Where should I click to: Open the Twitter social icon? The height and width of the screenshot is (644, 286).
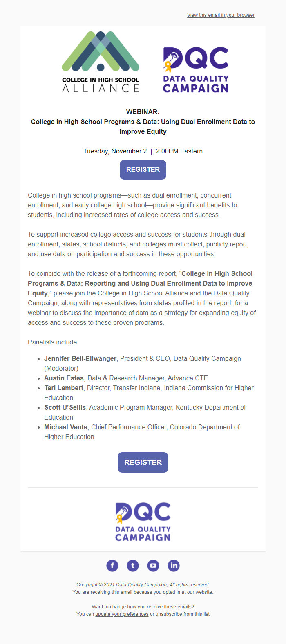tap(133, 566)
